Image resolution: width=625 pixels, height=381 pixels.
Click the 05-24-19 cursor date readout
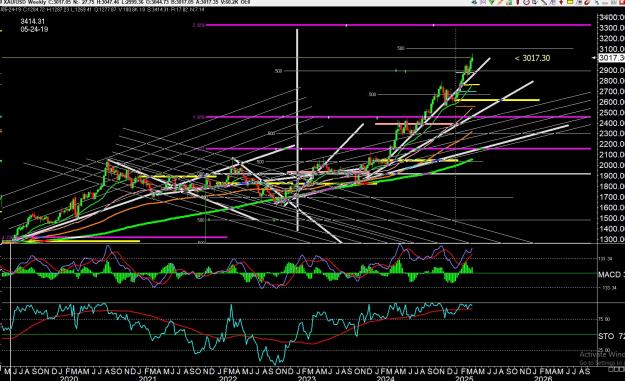click(34, 29)
